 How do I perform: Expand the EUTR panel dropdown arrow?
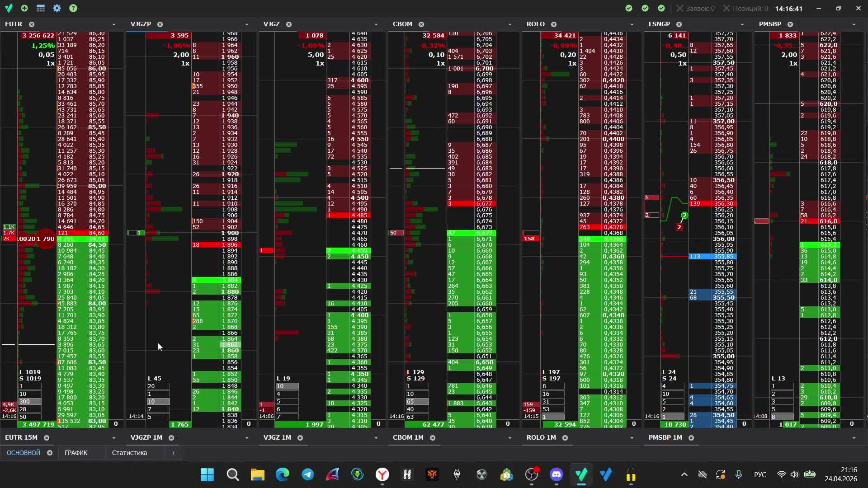tap(113, 24)
